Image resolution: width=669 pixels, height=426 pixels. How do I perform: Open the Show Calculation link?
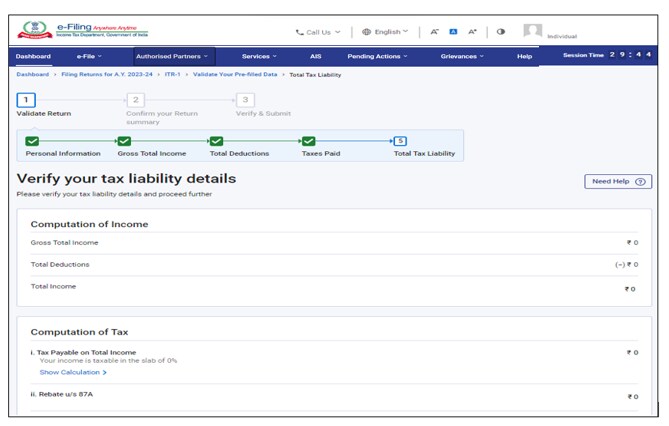73,372
